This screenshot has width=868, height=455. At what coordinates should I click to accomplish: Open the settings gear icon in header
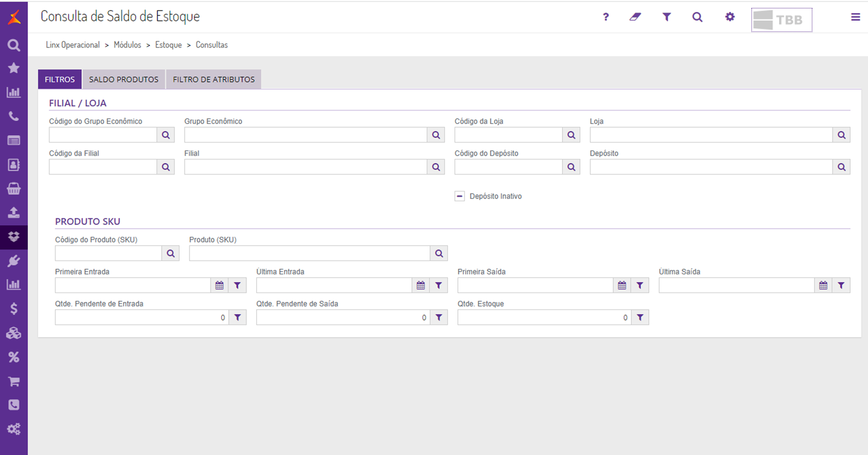(x=730, y=17)
